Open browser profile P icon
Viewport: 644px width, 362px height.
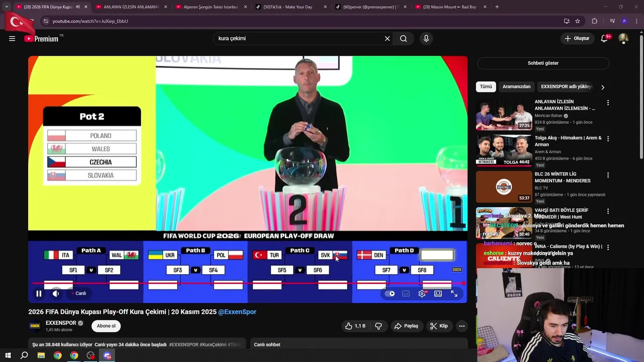click(624, 21)
